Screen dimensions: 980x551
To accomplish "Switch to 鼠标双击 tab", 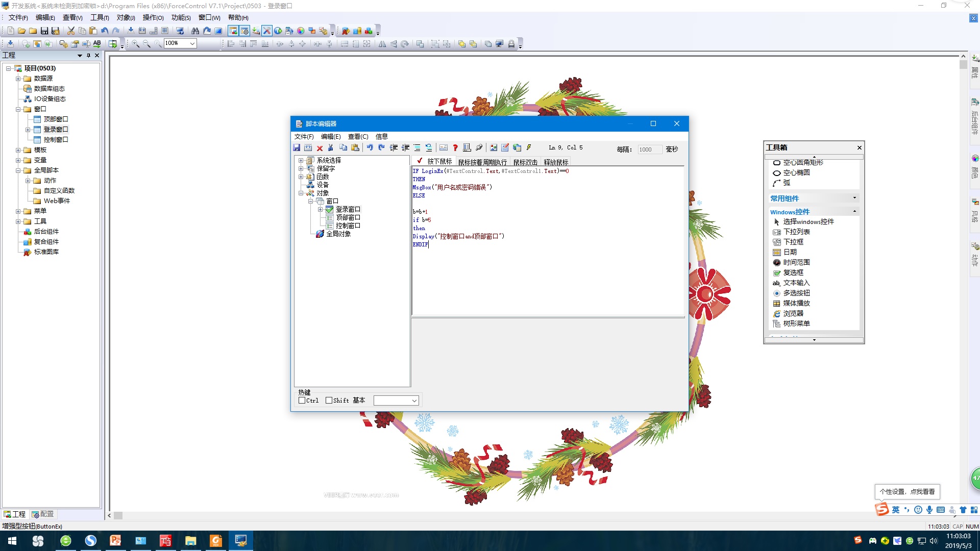I will [525, 162].
